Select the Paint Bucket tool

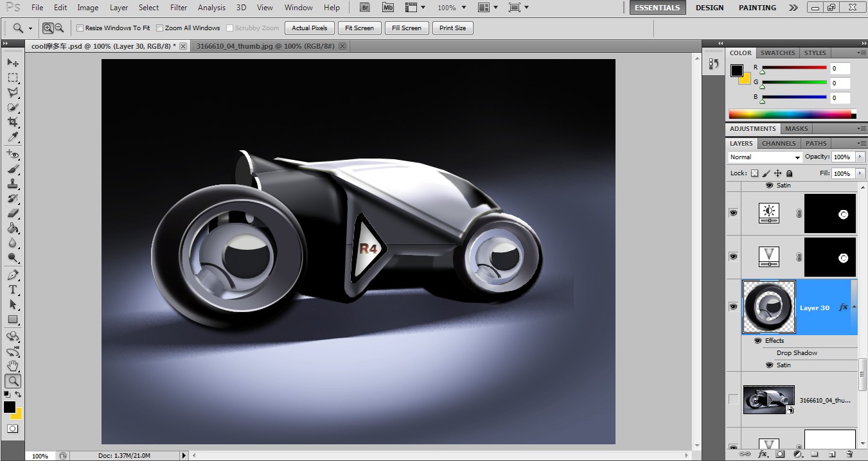13,228
